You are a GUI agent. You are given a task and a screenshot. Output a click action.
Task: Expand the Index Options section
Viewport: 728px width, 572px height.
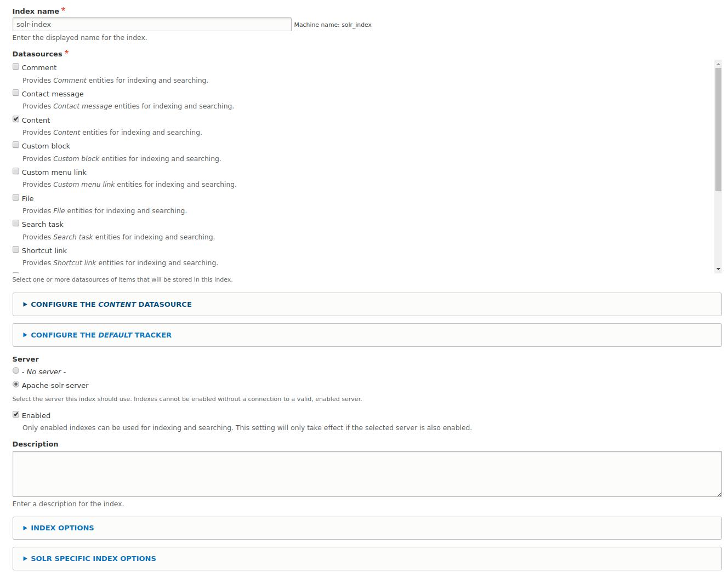pos(62,528)
